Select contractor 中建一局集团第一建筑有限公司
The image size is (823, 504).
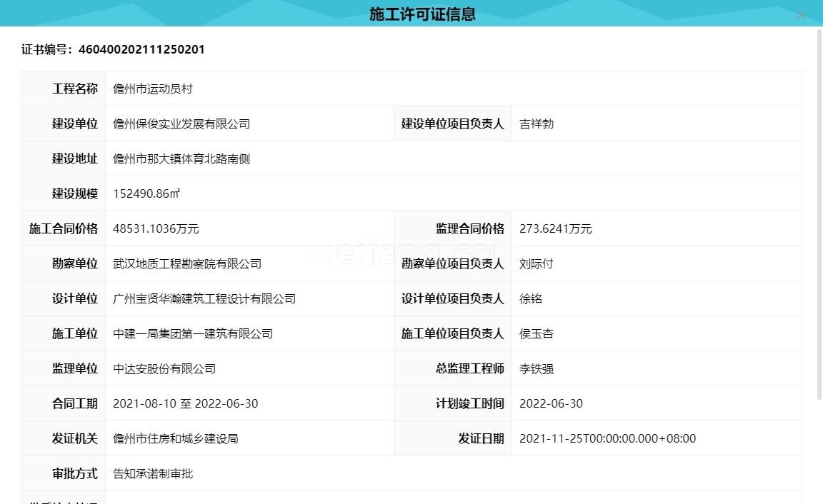(x=193, y=334)
